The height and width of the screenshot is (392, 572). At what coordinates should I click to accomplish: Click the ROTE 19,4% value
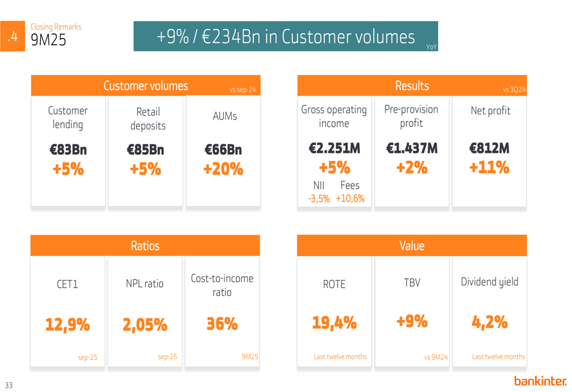pos(334,323)
